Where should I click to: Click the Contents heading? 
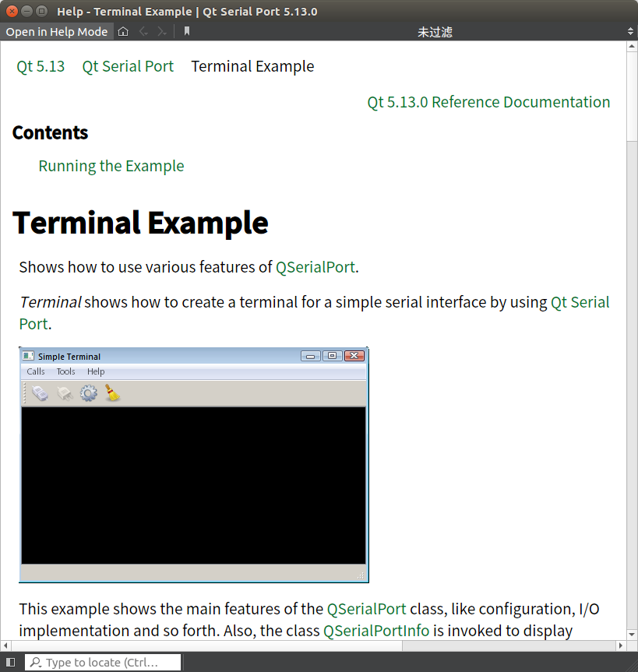click(x=50, y=133)
